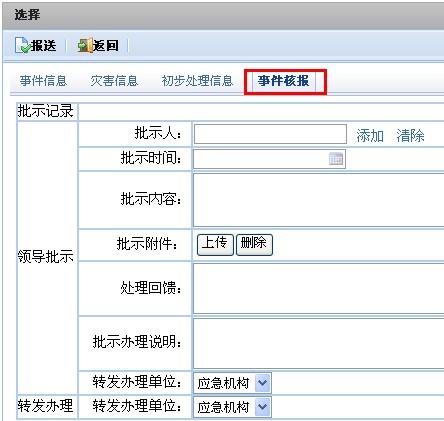Click the 批示内容 text area
This screenshot has width=444, height=421.
pos(318,200)
